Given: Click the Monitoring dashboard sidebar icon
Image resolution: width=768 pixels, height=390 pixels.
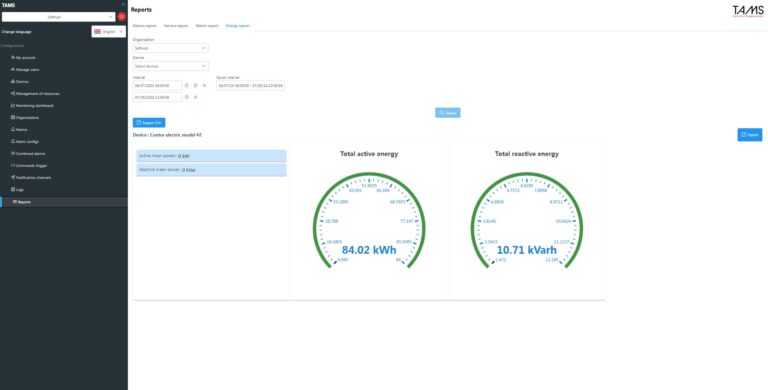Looking at the screenshot, I should pyautogui.click(x=13, y=105).
